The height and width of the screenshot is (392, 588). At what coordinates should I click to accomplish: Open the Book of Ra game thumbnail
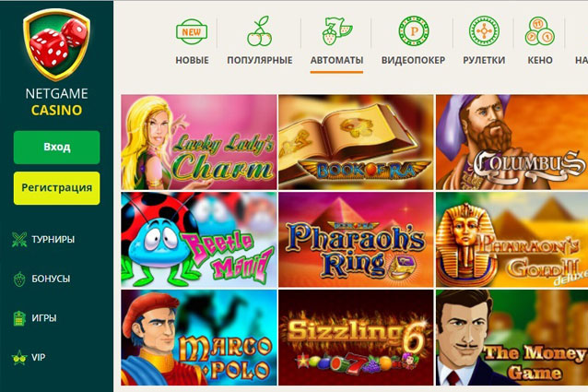356,142
